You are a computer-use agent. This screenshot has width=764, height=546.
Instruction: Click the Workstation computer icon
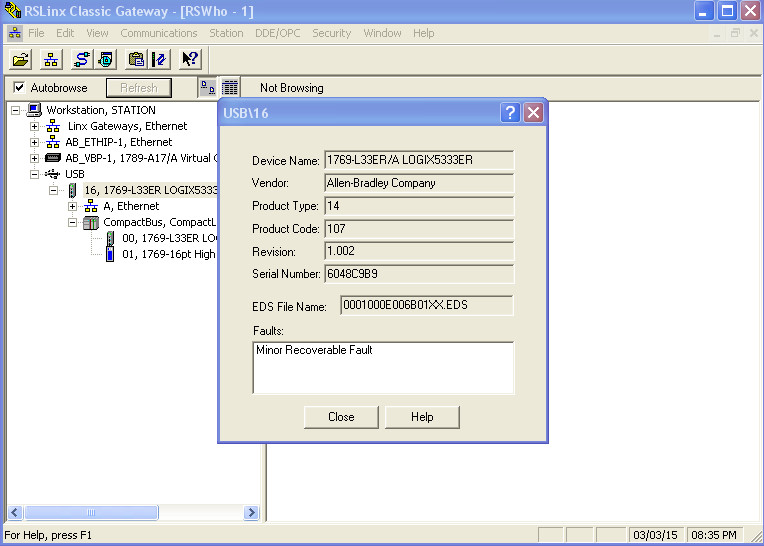pyautogui.click(x=34, y=110)
